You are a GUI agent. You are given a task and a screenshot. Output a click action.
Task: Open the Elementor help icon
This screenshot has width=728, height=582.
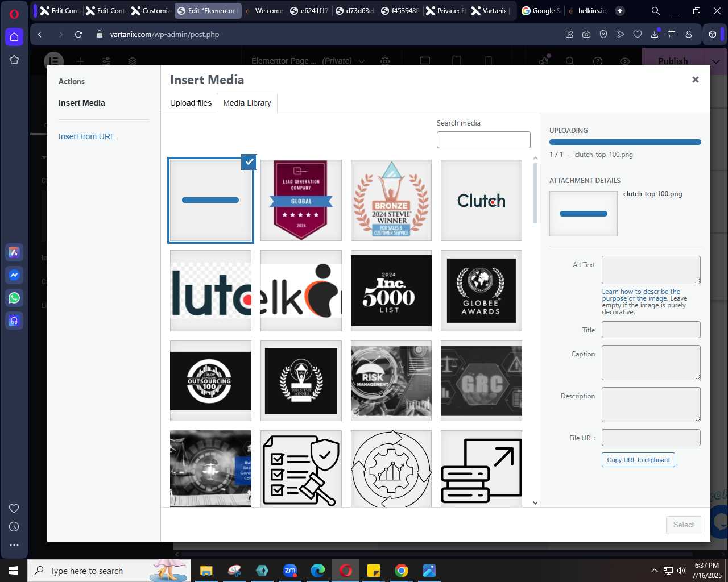[x=597, y=61]
